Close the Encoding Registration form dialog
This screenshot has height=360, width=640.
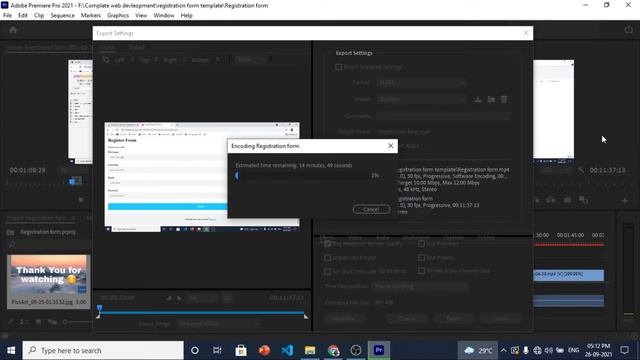click(391, 146)
